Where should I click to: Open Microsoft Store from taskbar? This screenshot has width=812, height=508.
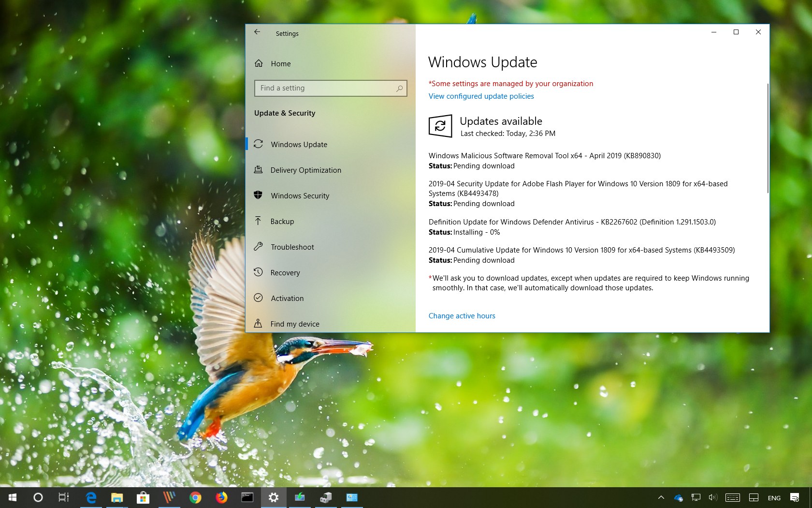coord(143,497)
